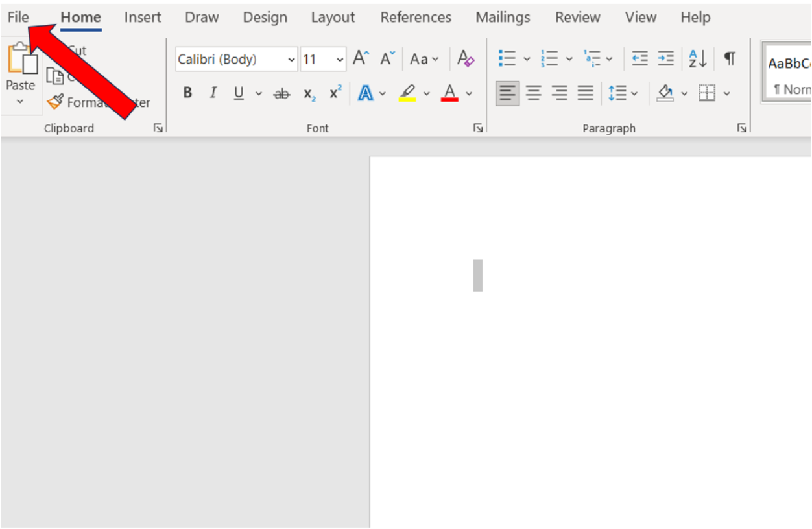The image size is (812, 529).
Task: Shrink font size with the smaller A icon
Action: (x=387, y=59)
